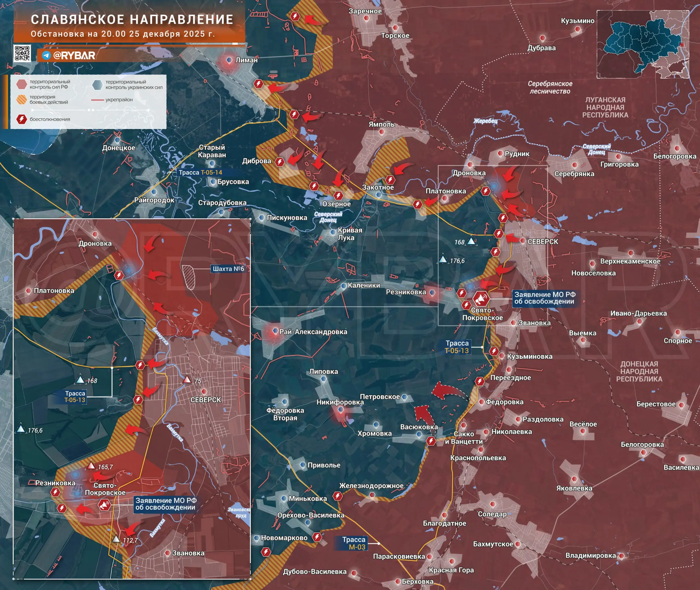Screen dimensions: 700x590
Task: Click the clash icon in the legend
Action: tap(22, 119)
